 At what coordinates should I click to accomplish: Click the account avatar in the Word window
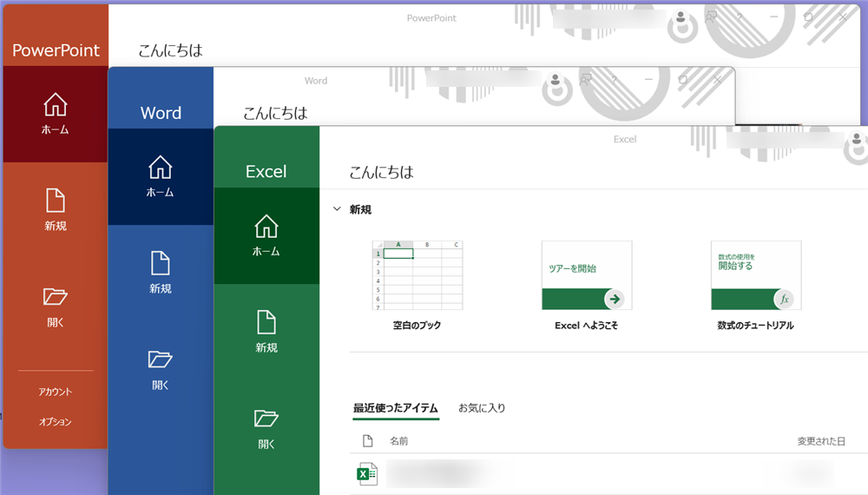point(556,80)
